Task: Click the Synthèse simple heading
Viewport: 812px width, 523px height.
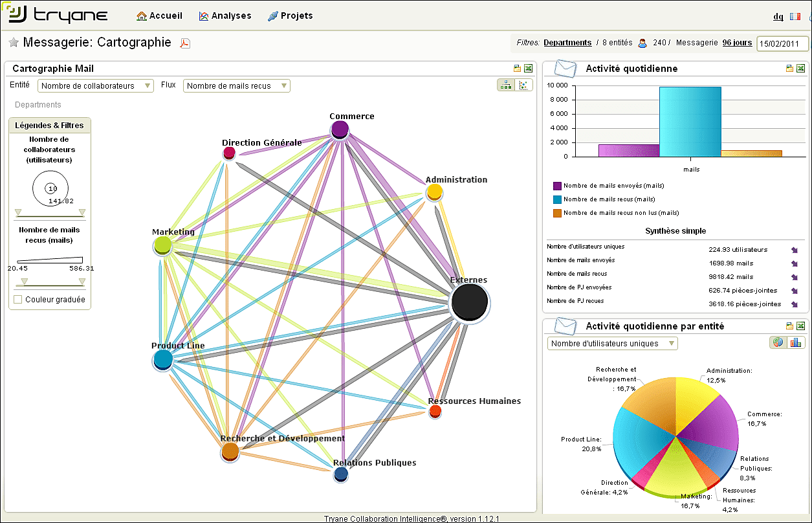Action: (675, 231)
